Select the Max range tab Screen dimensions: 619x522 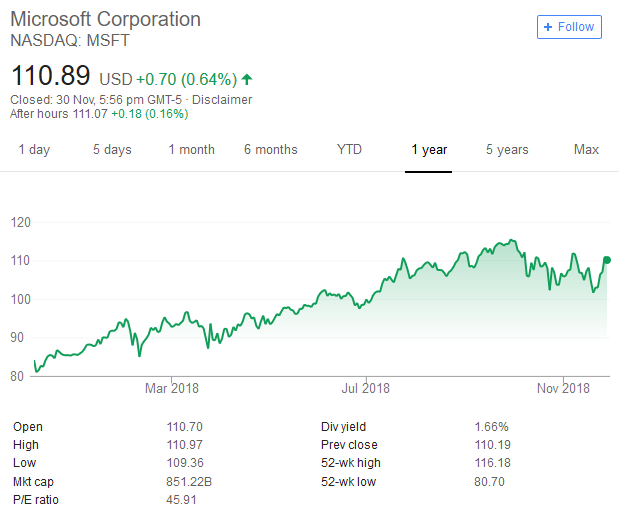point(586,150)
